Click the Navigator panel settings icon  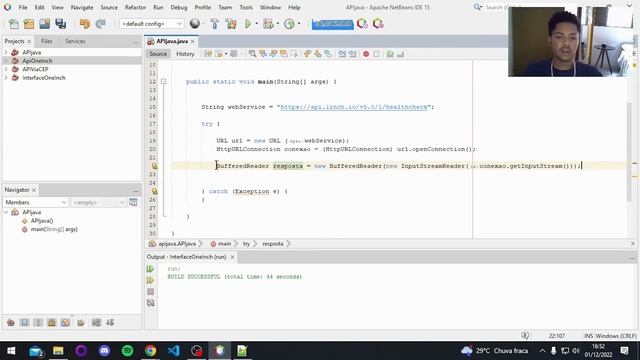133,202
